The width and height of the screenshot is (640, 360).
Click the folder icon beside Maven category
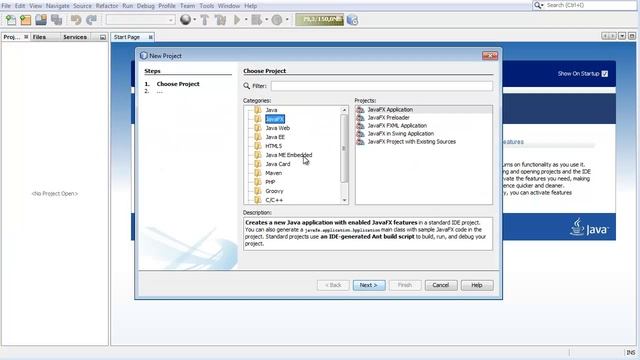258,173
